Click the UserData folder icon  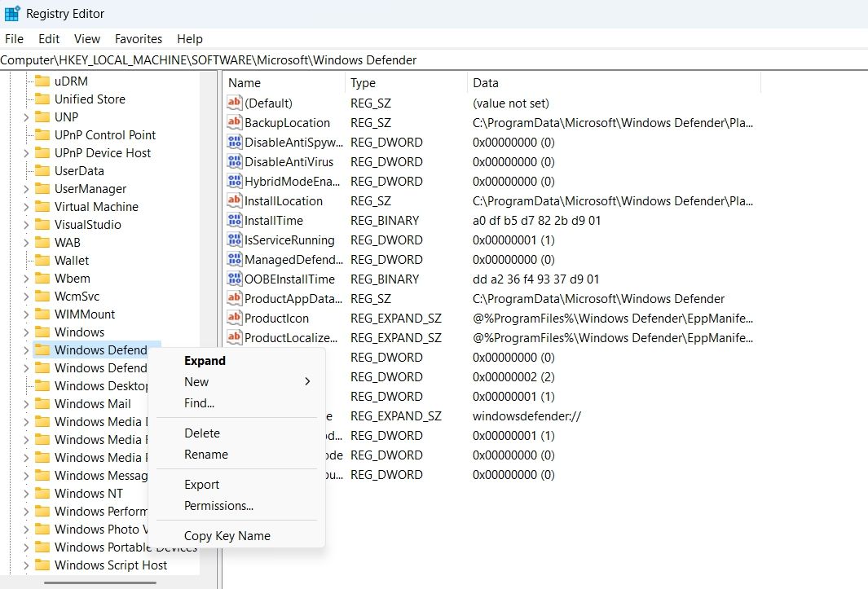(42, 170)
